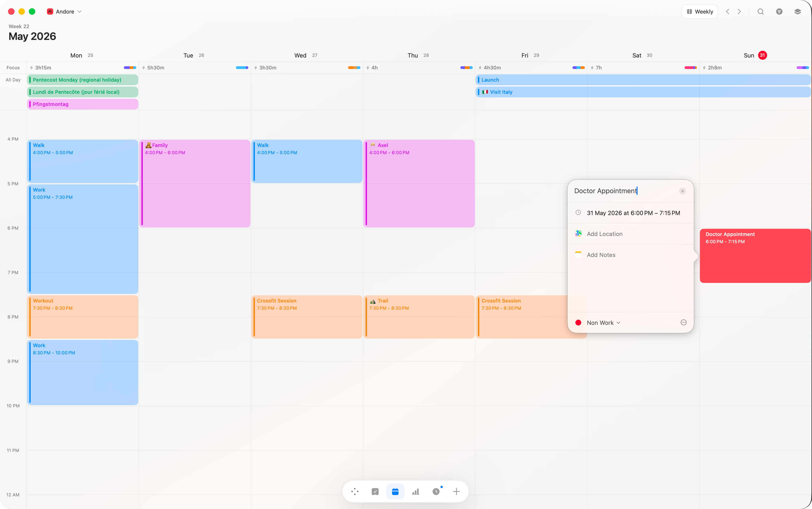Go to next week arrow
The height and width of the screenshot is (509, 812).
pos(739,11)
